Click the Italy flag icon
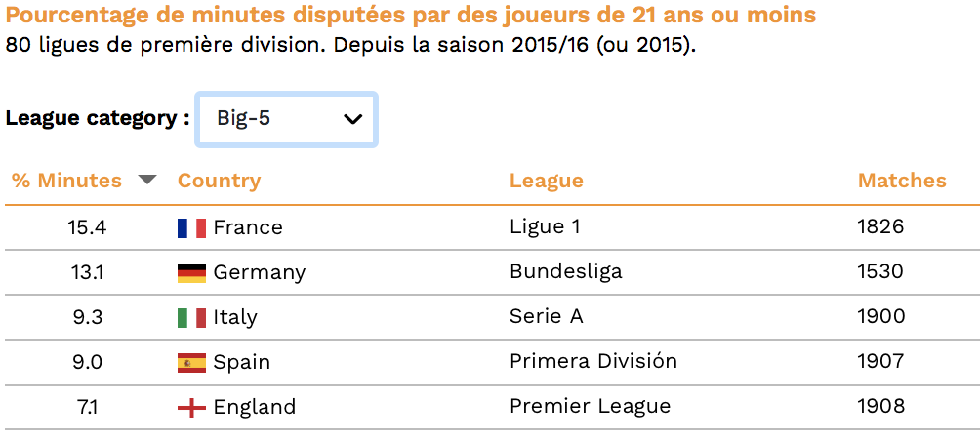 point(191,317)
